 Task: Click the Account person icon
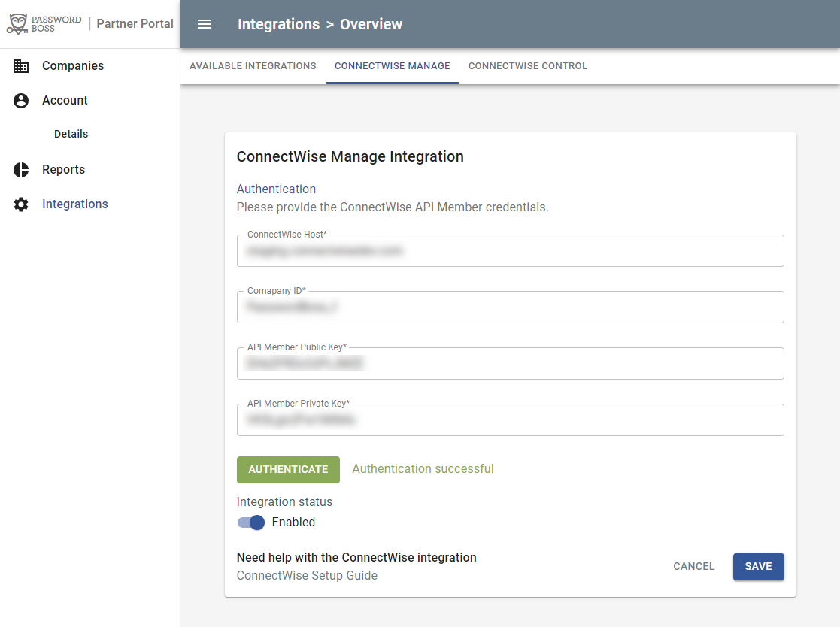(x=21, y=101)
